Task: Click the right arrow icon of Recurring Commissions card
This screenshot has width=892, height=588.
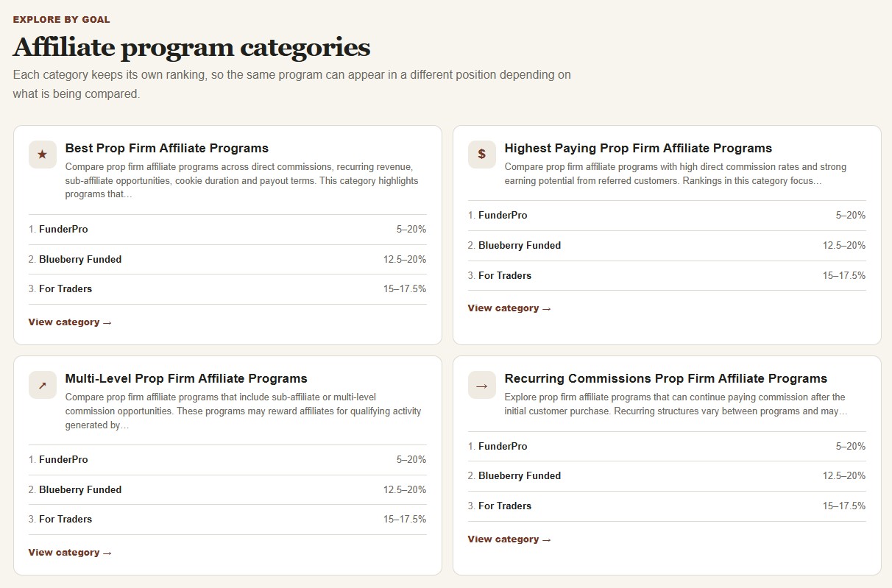Action: (x=482, y=385)
